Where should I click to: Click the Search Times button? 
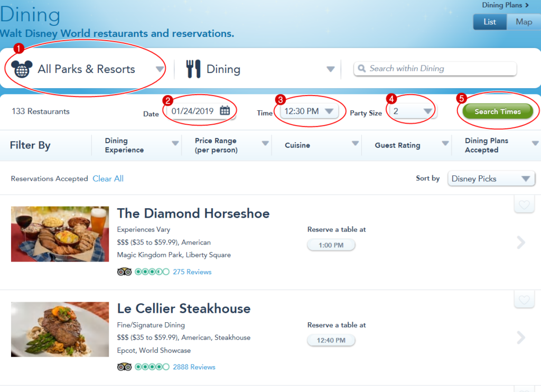[x=498, y=111]
